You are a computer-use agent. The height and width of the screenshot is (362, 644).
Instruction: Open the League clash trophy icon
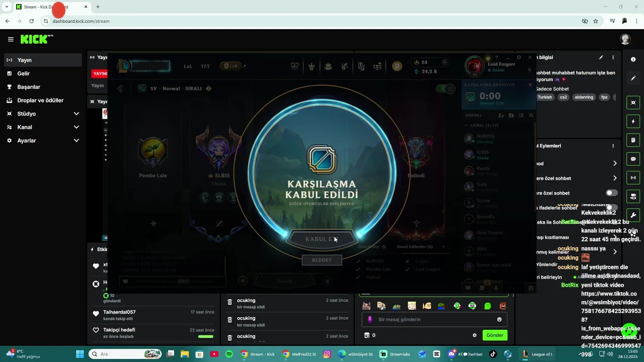click(295, 66)
